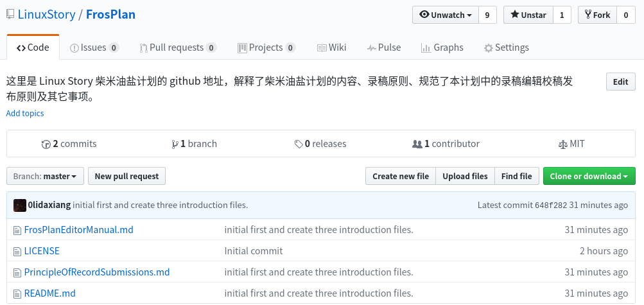Viewport: 644px width, 305px height.
Task: Fork the repository
Action: tap(597, 15)
